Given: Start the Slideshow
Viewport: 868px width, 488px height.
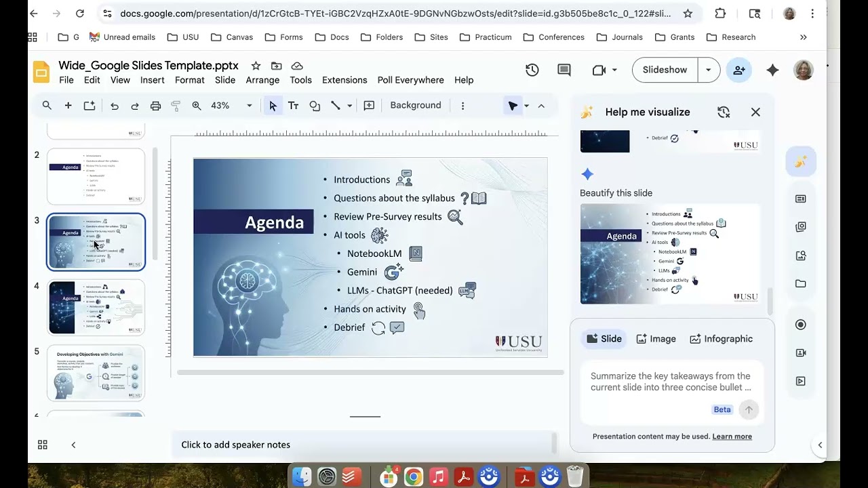Looking at the screenshot, I should (665, 70).
